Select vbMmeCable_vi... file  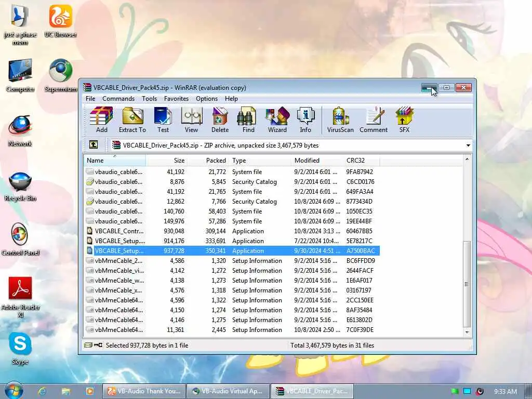(x=232, y=270)
